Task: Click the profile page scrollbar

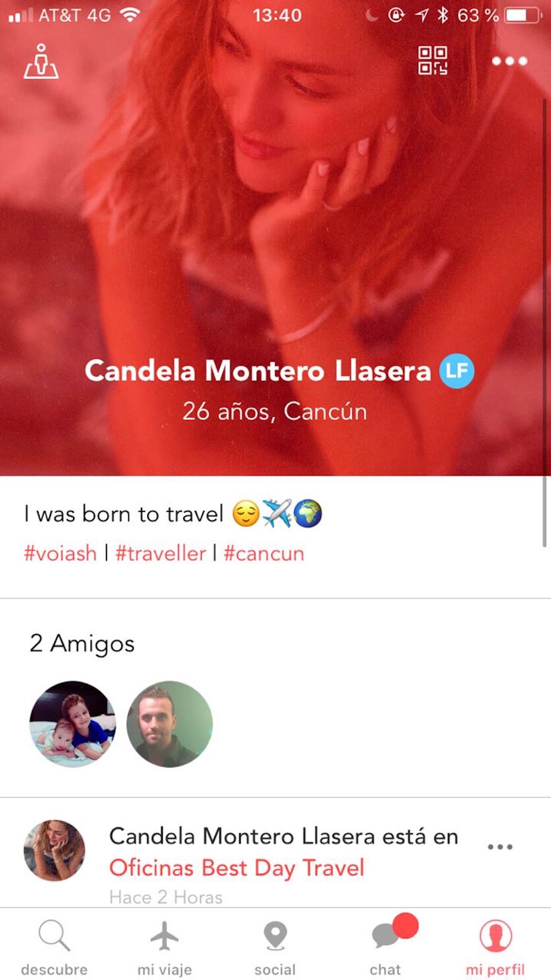Action: pos(544,322)
